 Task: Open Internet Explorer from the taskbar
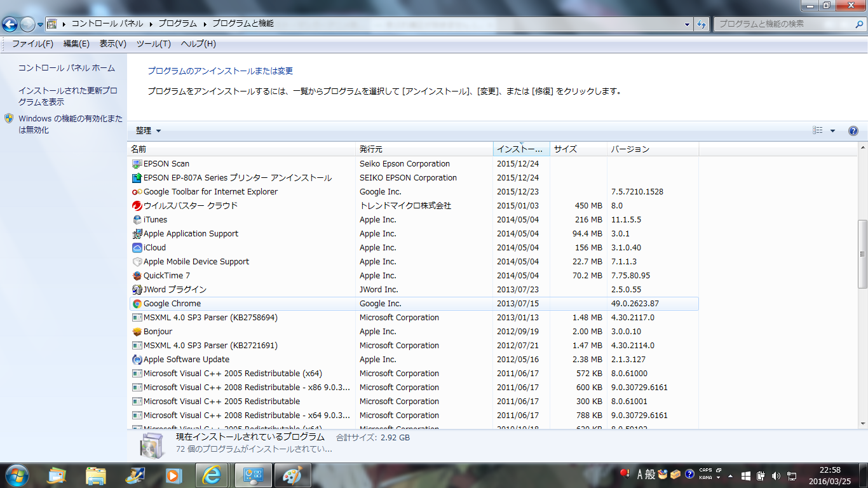coord(212,475)
